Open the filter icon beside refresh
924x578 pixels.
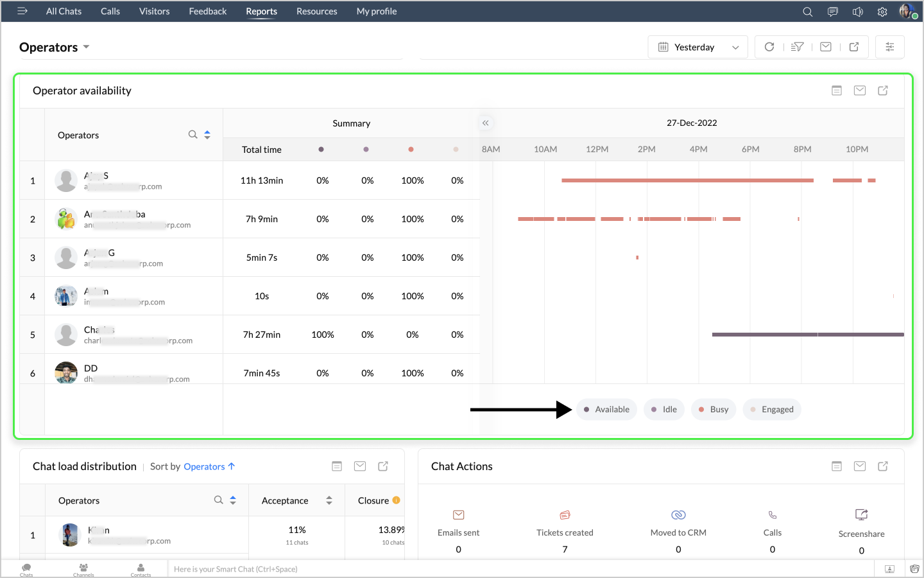[x=797, y=47]
